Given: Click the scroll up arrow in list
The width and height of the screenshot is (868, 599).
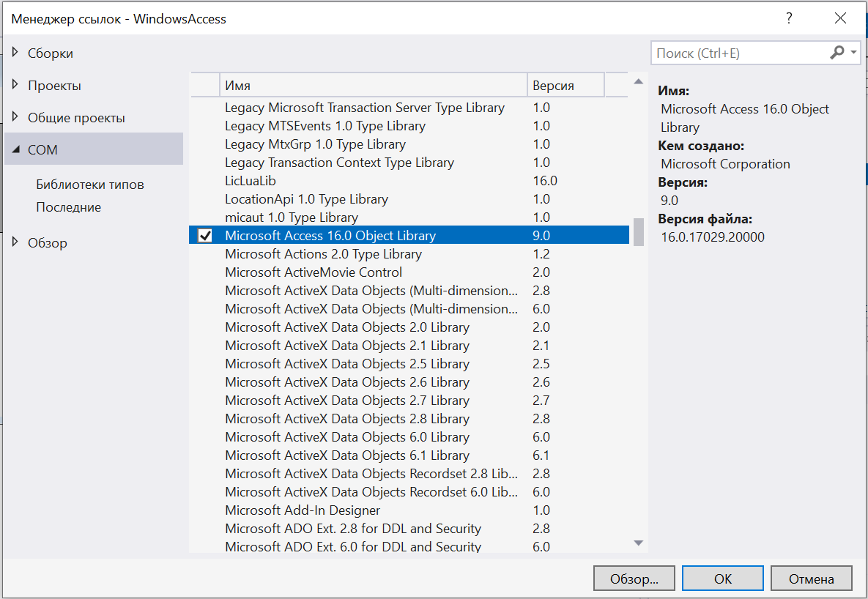Looking at the screenshot, I should [x=638, y=81].
